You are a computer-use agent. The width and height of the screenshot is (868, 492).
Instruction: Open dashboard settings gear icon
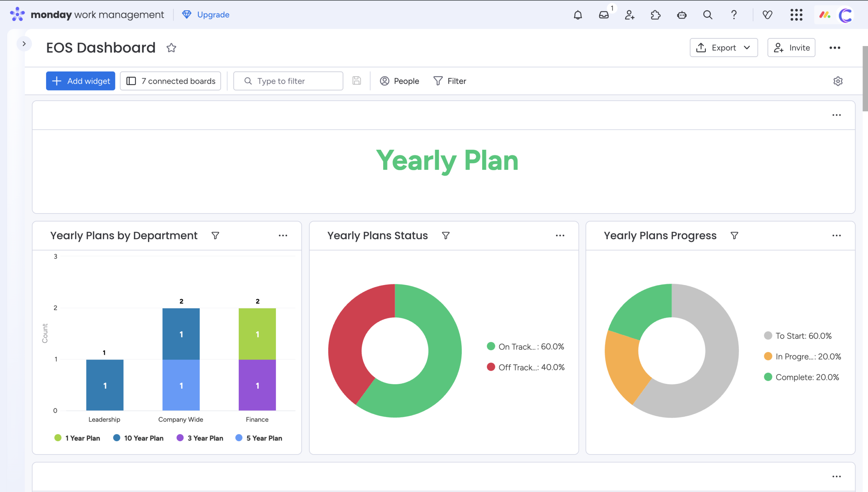point(838,81)
